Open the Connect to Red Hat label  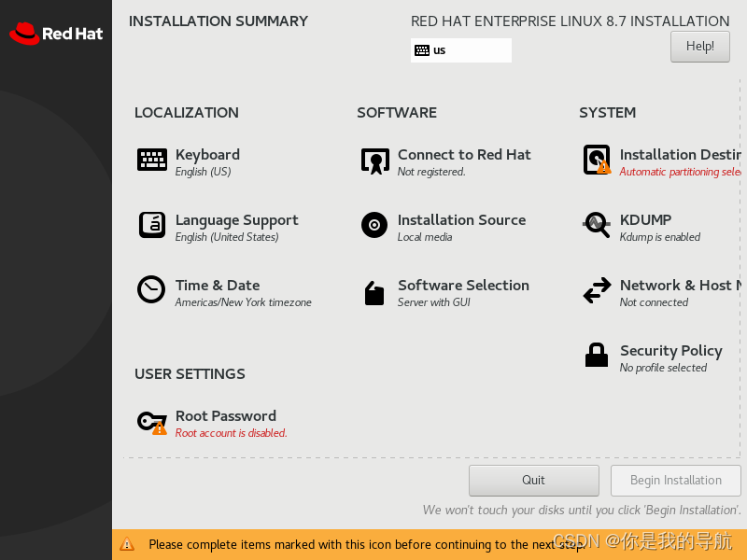coord(464,155)
